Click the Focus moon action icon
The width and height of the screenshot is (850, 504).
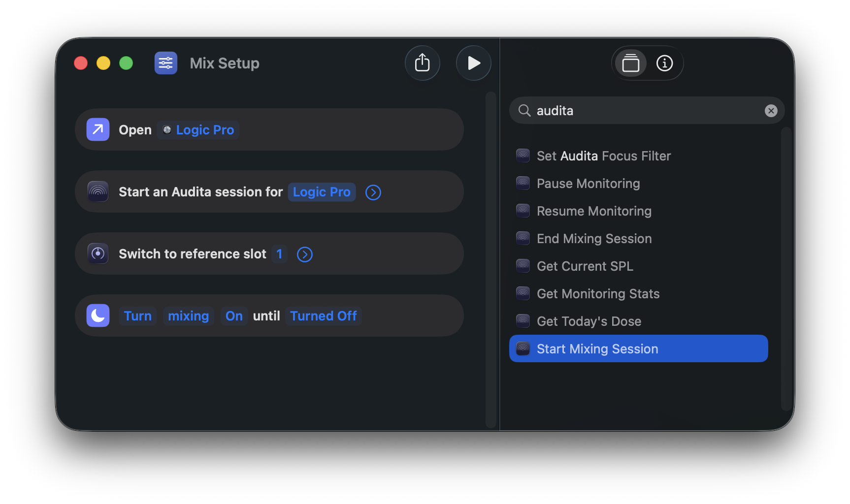98,315
